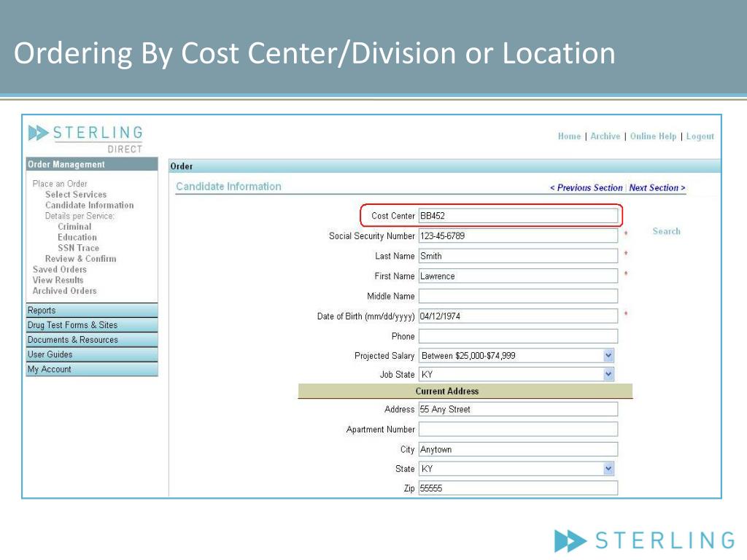The height and width of the screenshot is (560, 747).
Task: Click the Last Name field
Action: click(519, 256)
